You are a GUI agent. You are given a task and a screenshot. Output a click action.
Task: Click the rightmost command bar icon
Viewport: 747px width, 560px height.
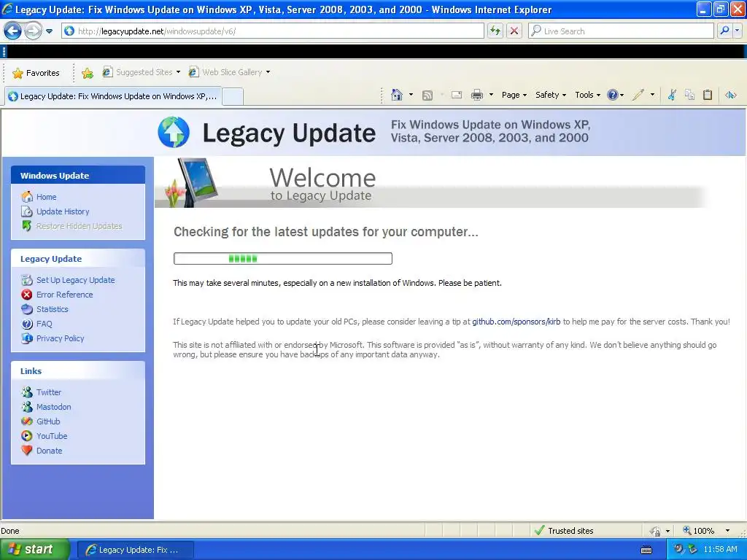click(731, 95)
